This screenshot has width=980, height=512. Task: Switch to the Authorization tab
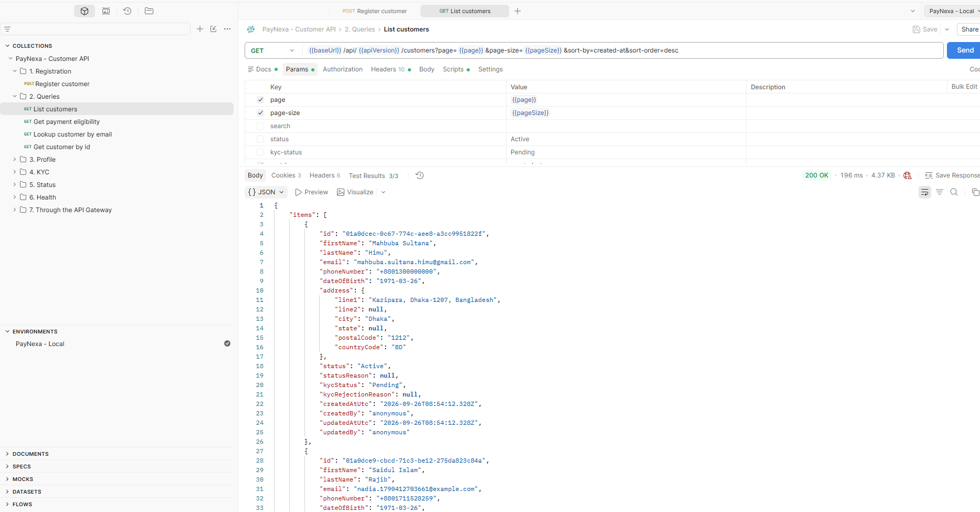(343, 69)
